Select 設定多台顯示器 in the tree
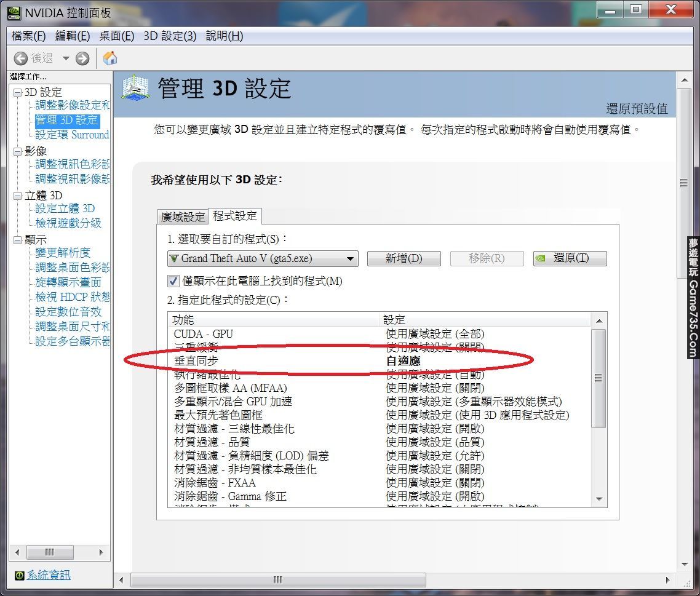Screen dimensions: 700x596 coord(73,341)
